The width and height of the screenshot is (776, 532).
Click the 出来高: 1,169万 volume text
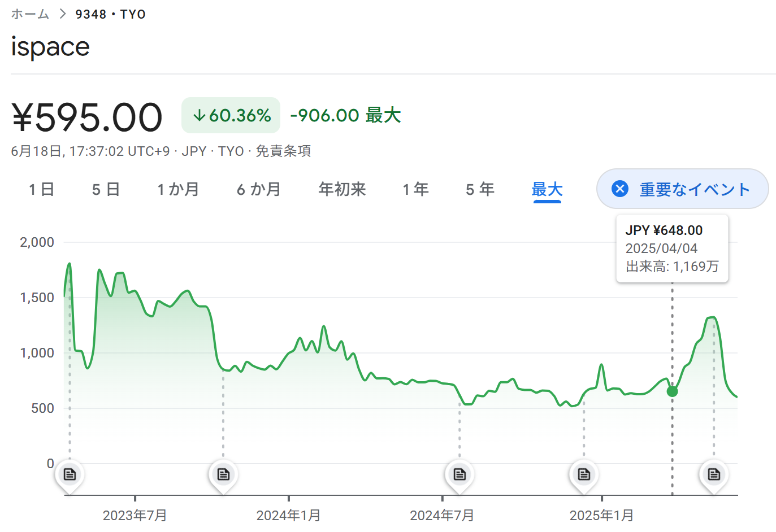672,267
